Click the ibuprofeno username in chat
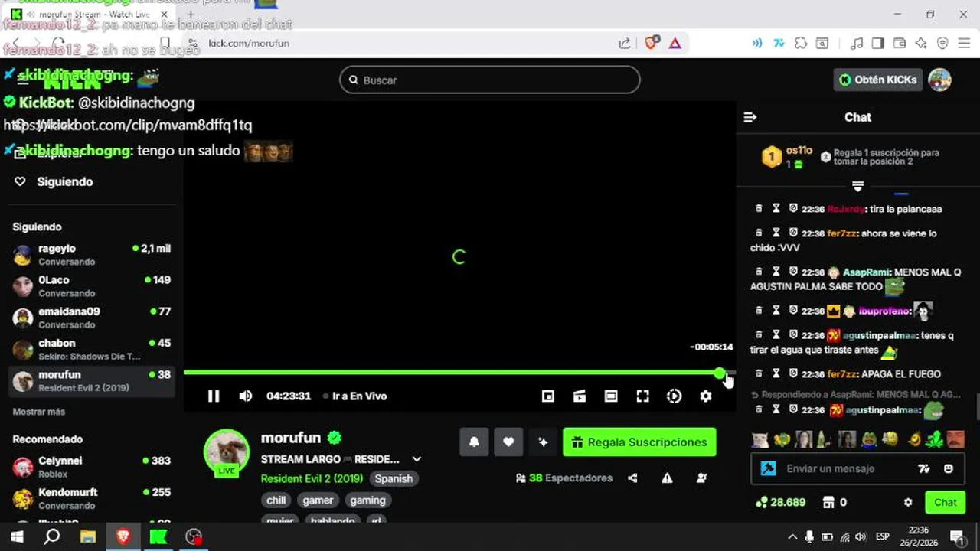The height and width of the screenshot is (551, 980). coord(884,311)
